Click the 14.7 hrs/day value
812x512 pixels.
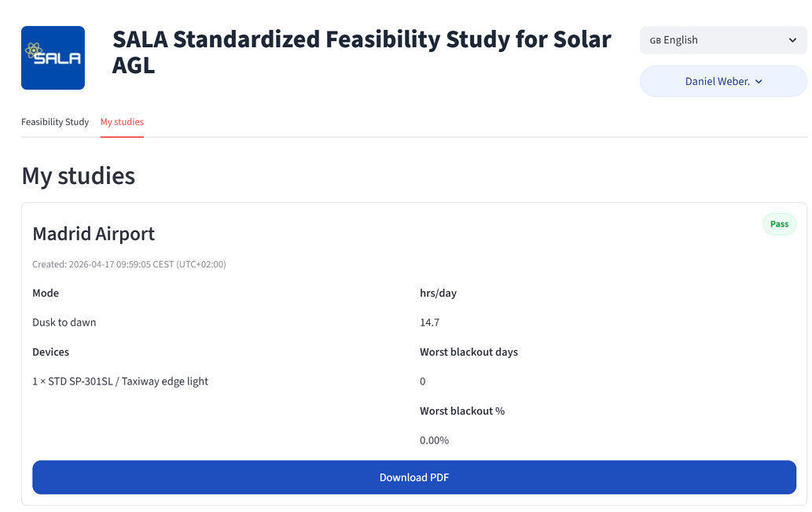pos(429,322)
